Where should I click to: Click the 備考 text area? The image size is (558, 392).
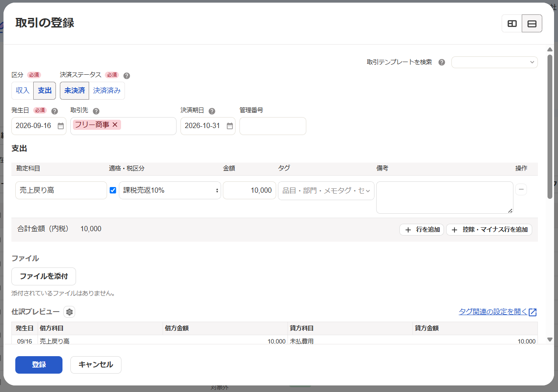tap(445, 198)
